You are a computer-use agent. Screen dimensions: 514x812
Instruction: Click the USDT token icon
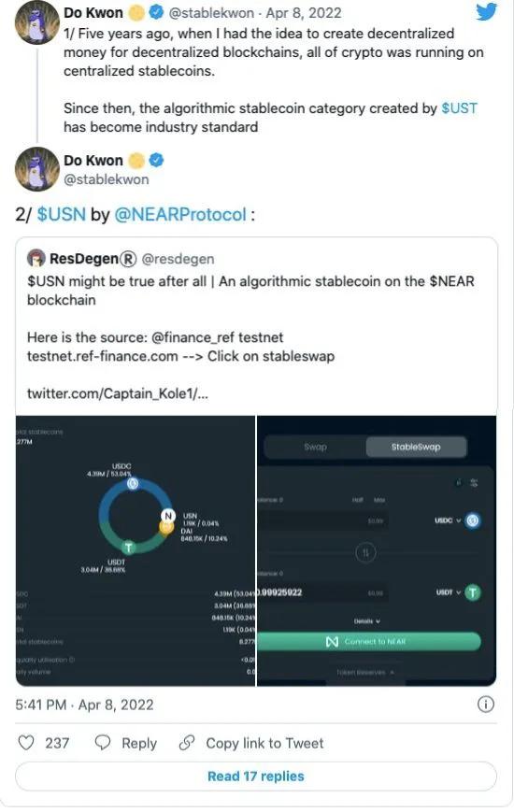coord(472,591)
